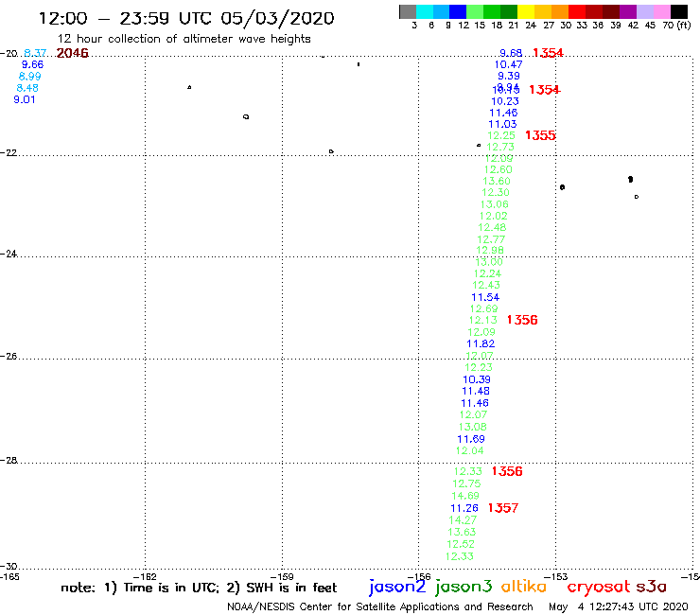Click the blue '11.26' wave height value
This screenshot has width=700, height=615.
pos(464,508)
